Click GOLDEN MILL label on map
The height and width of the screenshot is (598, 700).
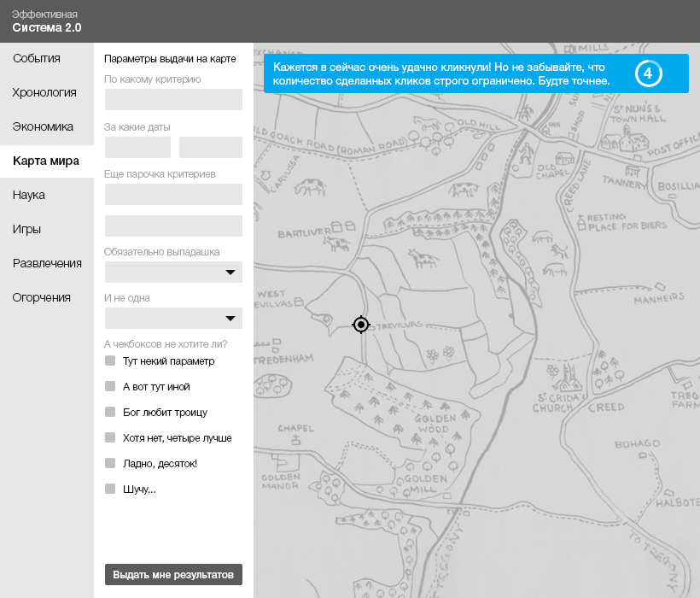tap(425, 484)
